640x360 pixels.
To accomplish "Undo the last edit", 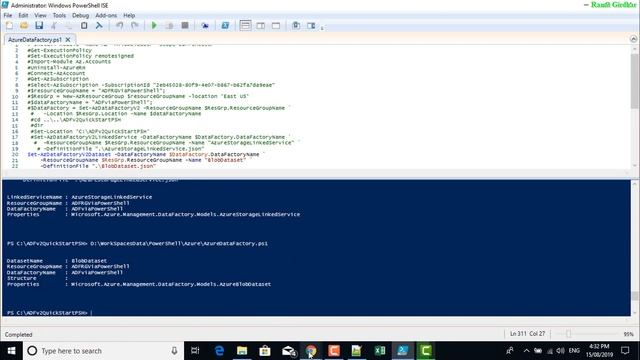I will click(119, 25).
